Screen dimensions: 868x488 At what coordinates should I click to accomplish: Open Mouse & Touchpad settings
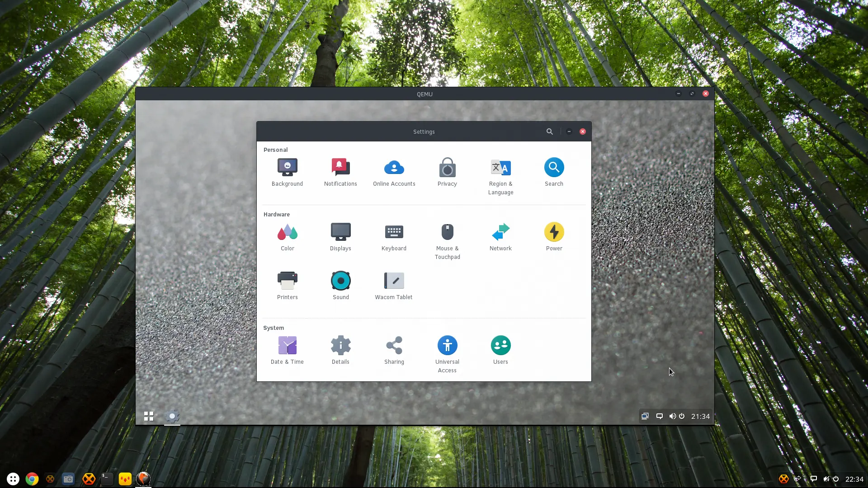pyautogui.click(x=447, y=241)
